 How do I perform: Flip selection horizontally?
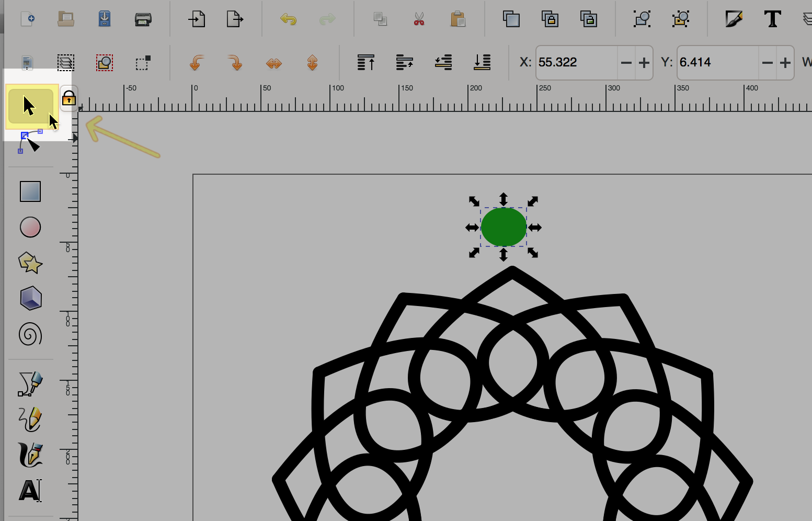[x=274, y=63]
